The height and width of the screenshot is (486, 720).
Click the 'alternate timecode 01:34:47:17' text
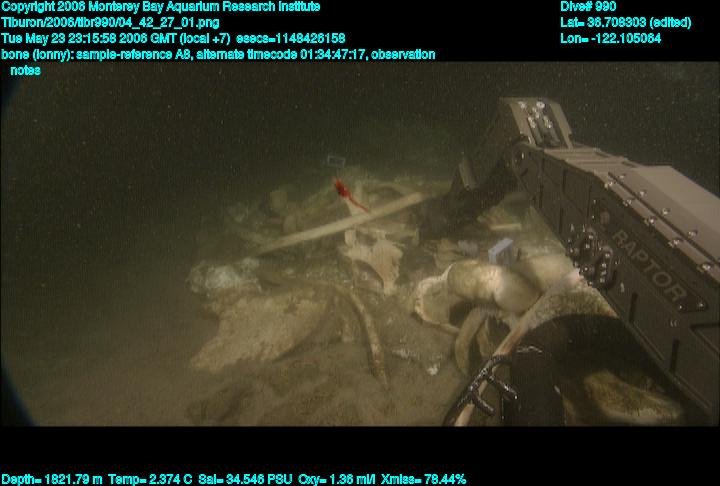pyautogui.click(x=281, y=55)
